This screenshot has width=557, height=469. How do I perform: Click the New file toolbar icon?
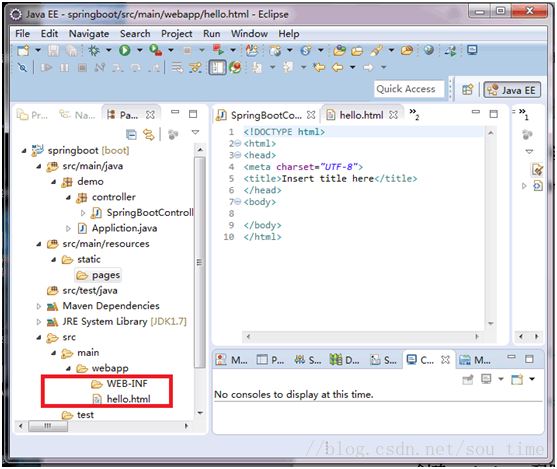tap(23, 50)
